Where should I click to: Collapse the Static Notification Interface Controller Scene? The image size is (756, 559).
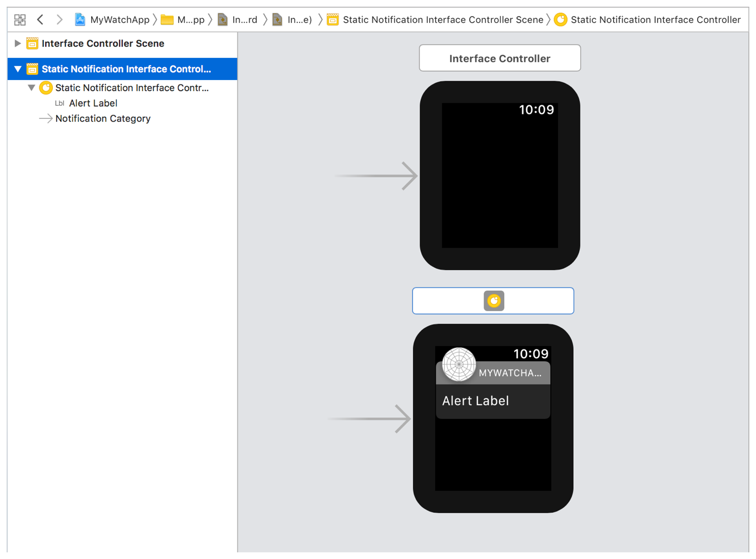(18, 69)
